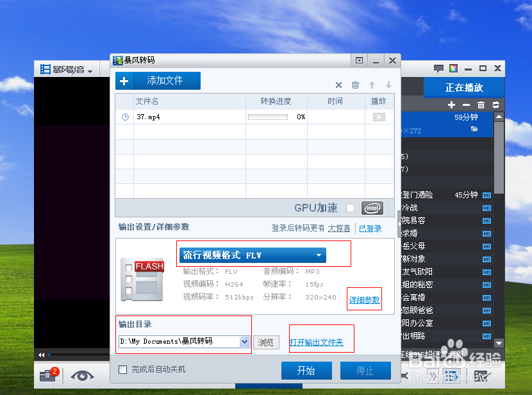532x395 pixels.
Task: Click the 添加文件 add file button
Action: pos(158,81)
